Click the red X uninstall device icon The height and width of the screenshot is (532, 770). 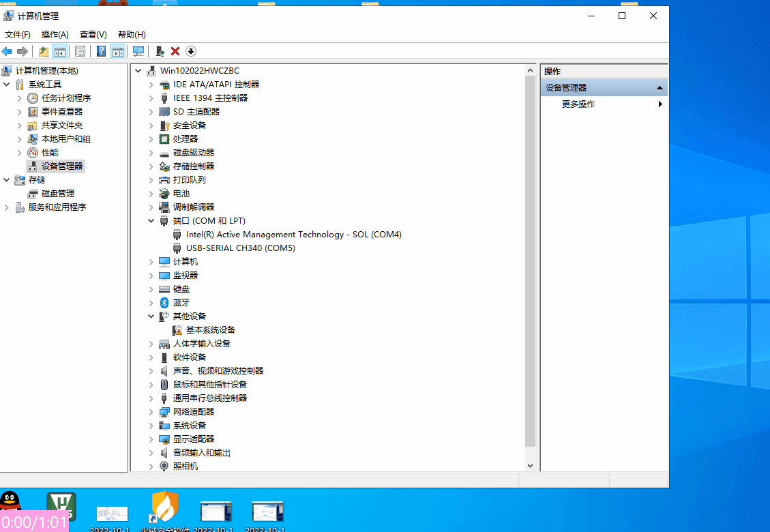click(x=175, y=51)
